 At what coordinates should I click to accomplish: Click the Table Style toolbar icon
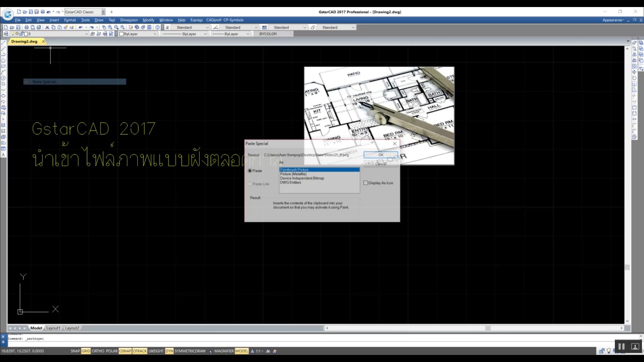(x=264, y=27)
